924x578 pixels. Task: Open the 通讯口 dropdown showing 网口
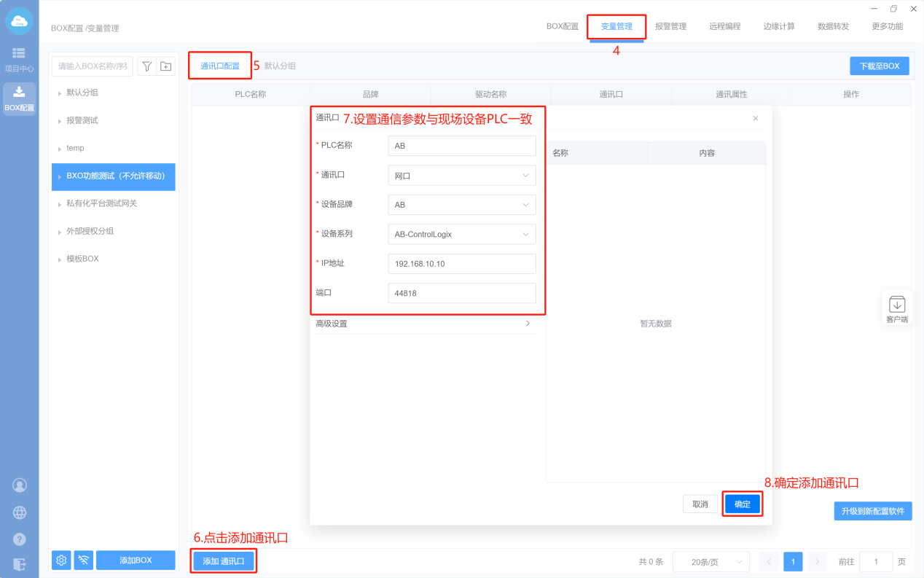(461, 176)
